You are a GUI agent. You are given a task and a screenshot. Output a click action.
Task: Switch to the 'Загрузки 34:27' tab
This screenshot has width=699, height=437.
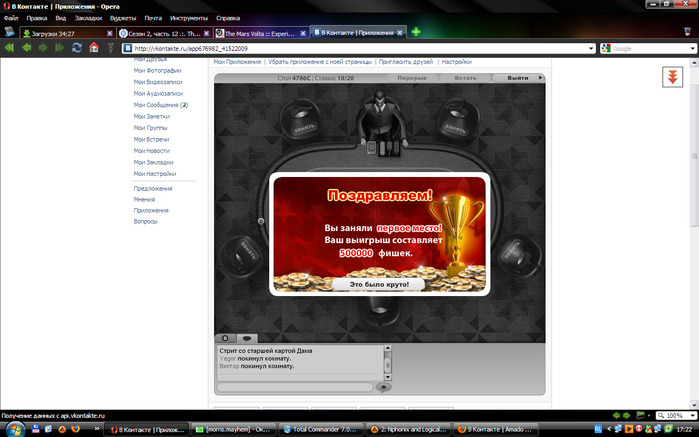67,33
